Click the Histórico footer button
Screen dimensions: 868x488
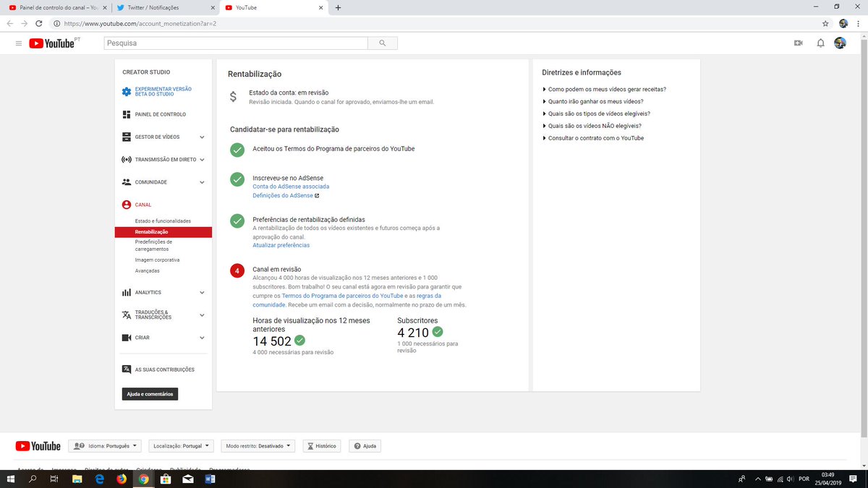click(321, 446)
